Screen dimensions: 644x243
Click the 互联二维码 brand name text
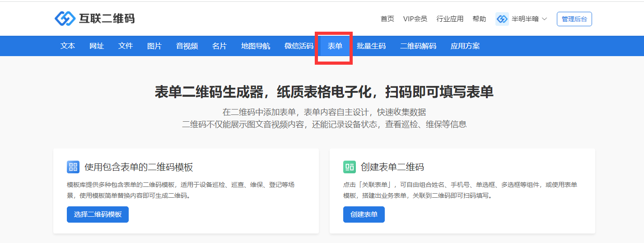(107, 19)
